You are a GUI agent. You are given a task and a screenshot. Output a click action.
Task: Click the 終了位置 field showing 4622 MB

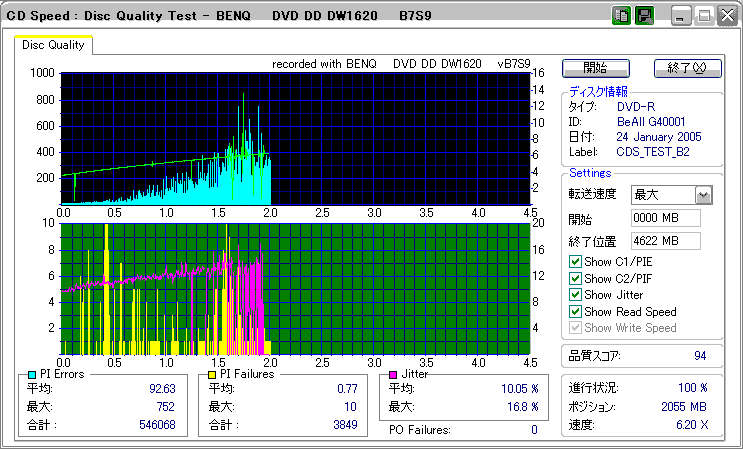click(665, 240)
